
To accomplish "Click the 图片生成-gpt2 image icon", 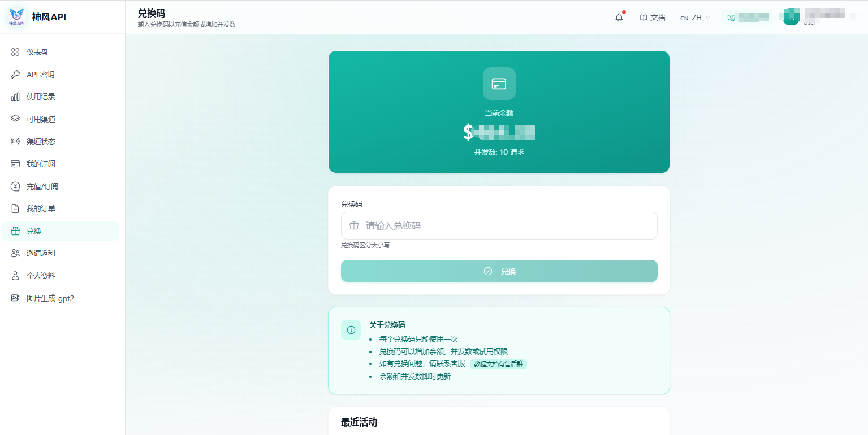I will click(x=15, y=298).
